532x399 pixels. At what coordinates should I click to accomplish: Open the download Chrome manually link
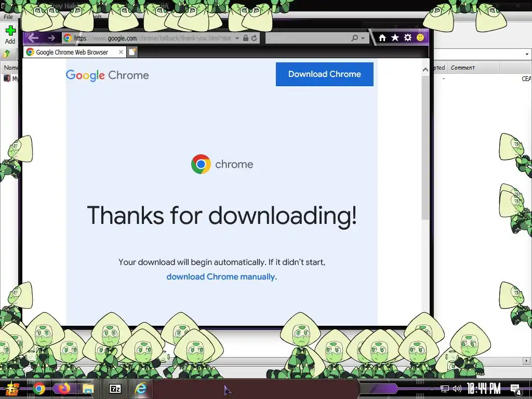pos(221,277)
